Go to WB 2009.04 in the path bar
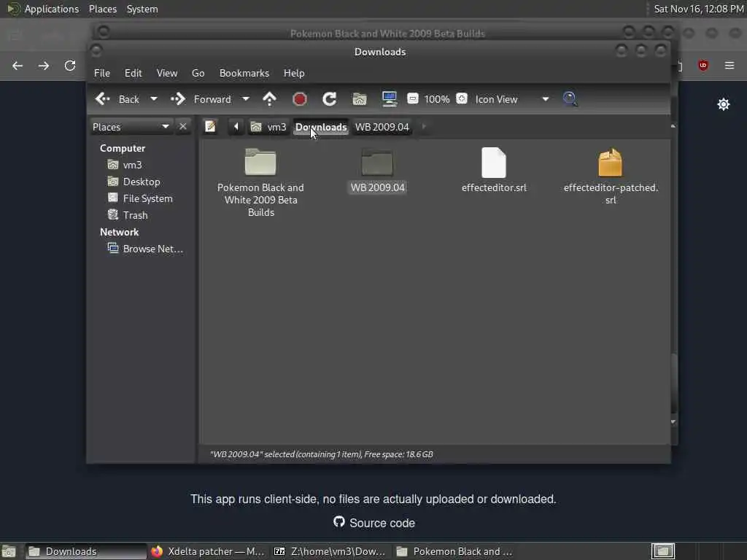Viewport: 747px width, 560px height. point(382,127)
